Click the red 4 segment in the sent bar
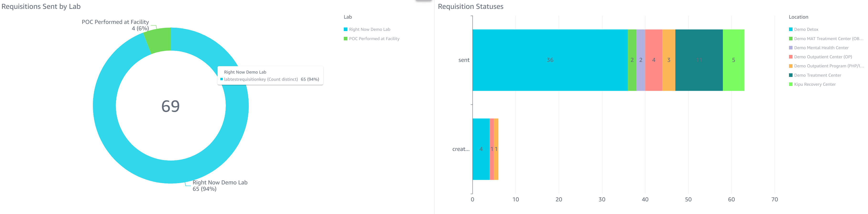868x214 pixels. tap(654, 60)
